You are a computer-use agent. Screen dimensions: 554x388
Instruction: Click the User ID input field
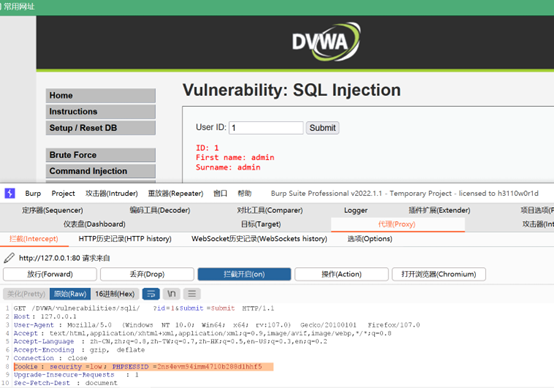(266, 128)
